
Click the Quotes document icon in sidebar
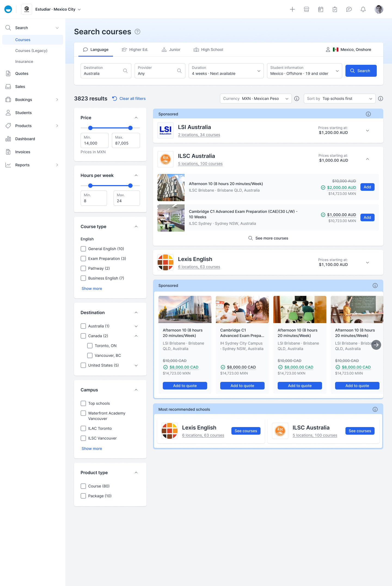8,73
